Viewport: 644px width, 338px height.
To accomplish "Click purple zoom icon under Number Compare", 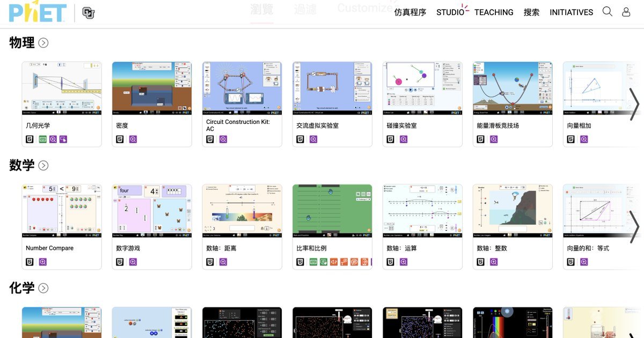I will click(x=42, y=262).
